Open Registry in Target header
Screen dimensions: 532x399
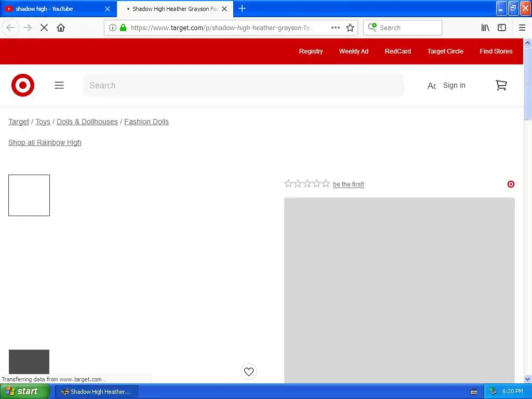(311, 51)
